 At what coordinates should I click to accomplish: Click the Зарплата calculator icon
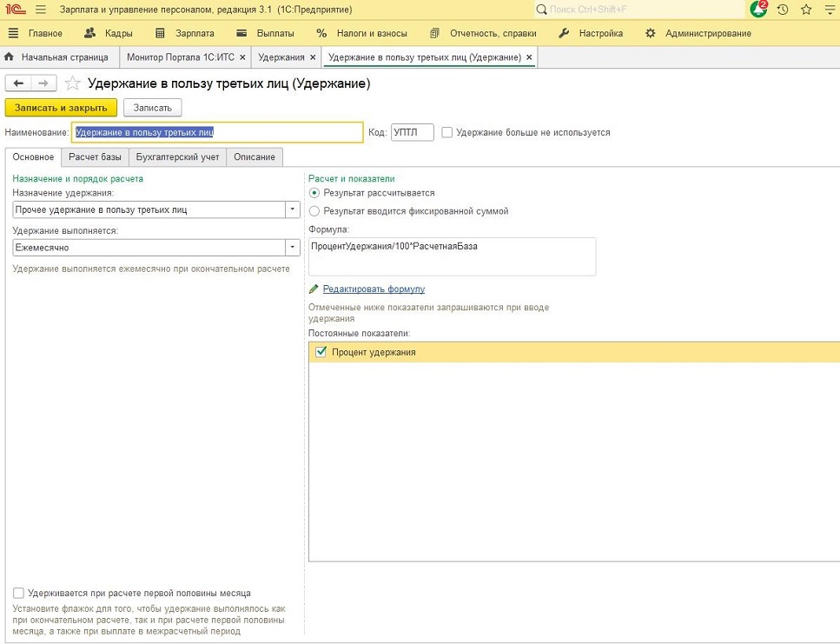point(160,33)
